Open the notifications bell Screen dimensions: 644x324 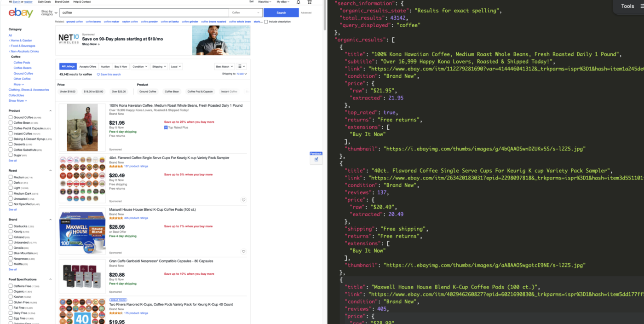tap(298, 2)
